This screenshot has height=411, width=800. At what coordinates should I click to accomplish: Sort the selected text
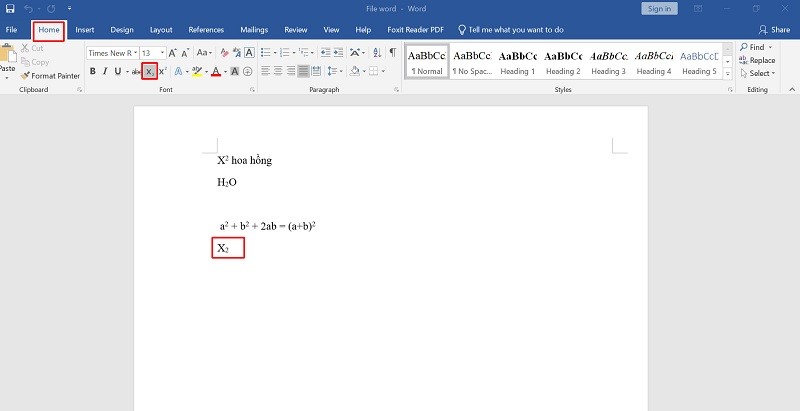pos(377,53)
